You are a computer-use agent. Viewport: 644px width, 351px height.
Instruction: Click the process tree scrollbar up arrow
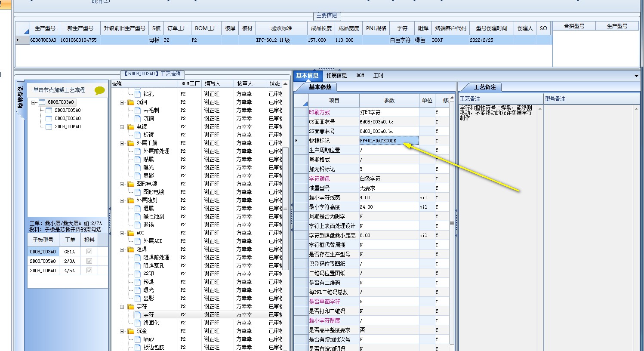point(285,84)
